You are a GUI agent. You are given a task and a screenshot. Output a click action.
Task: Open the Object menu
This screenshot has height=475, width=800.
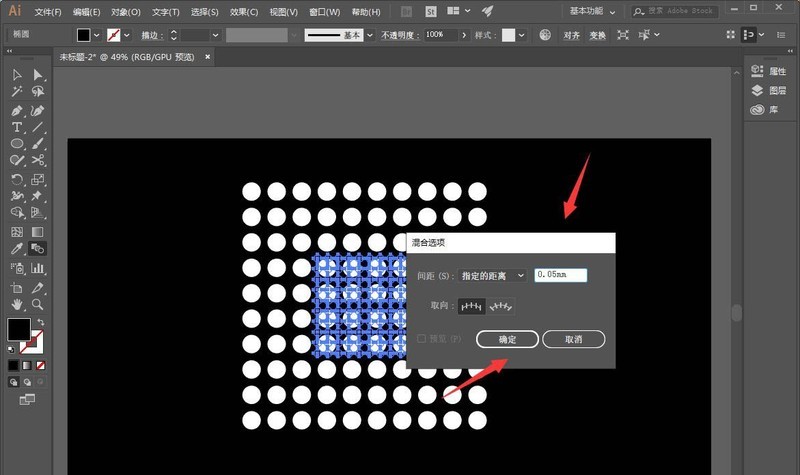coord(126,12)
